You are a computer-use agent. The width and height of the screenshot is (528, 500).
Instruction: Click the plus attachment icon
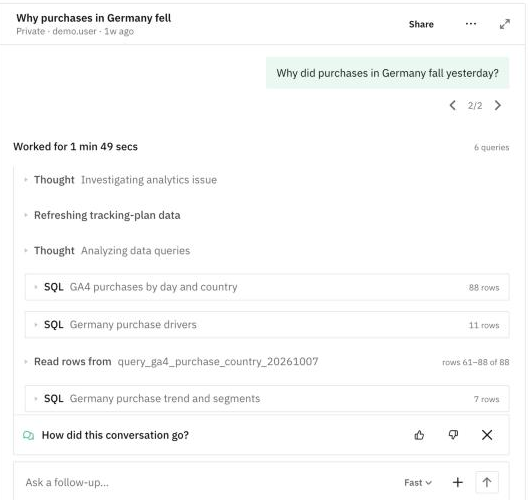coord(457,482)
